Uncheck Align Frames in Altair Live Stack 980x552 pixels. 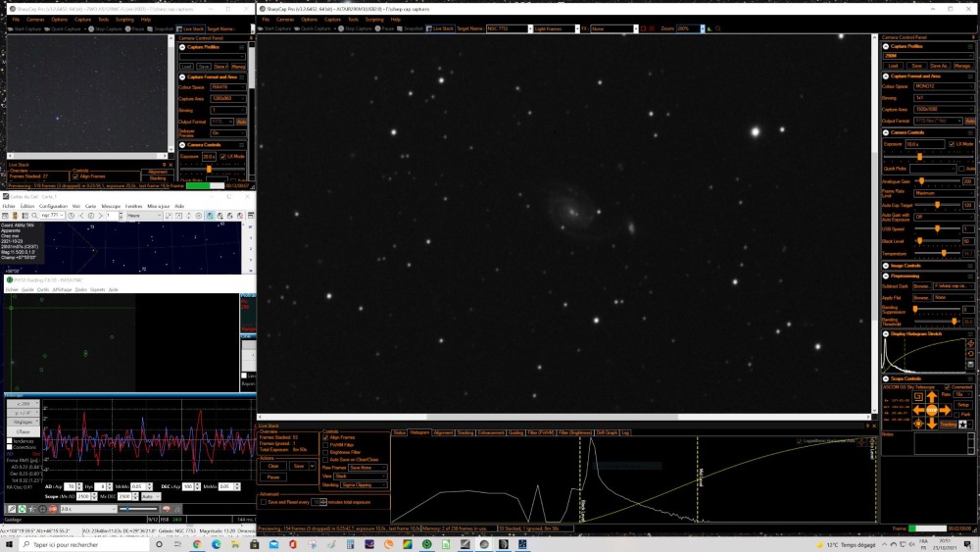[325, 437]
